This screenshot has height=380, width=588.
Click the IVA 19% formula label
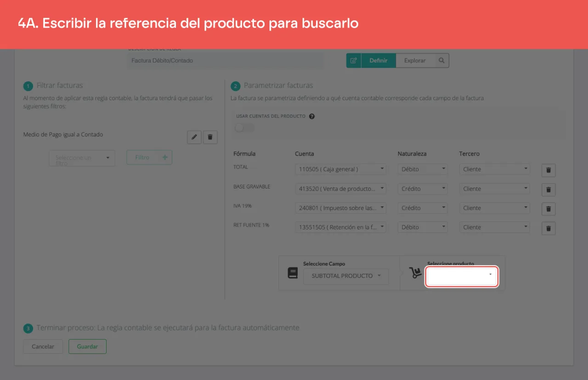click(x=243, y=206)
